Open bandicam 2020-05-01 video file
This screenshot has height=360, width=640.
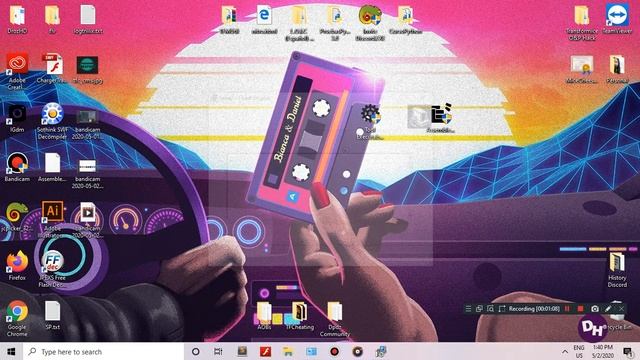click(x=87, y=124)
